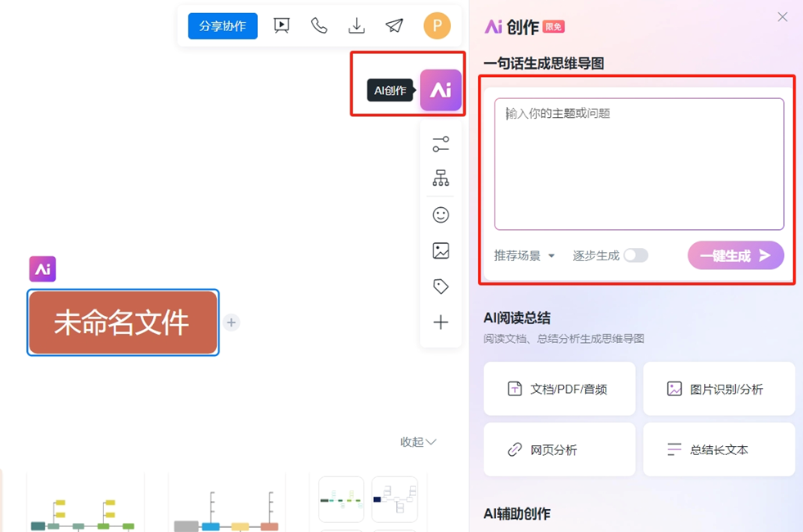Click the plus icon next to 未命名文件 node
The image size is (803, 532).
tap(232, 322)
